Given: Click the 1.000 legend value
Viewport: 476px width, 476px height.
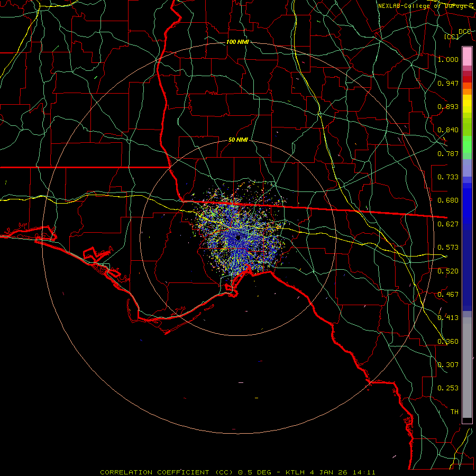Looking at the screenshot, I should [448, 59].
